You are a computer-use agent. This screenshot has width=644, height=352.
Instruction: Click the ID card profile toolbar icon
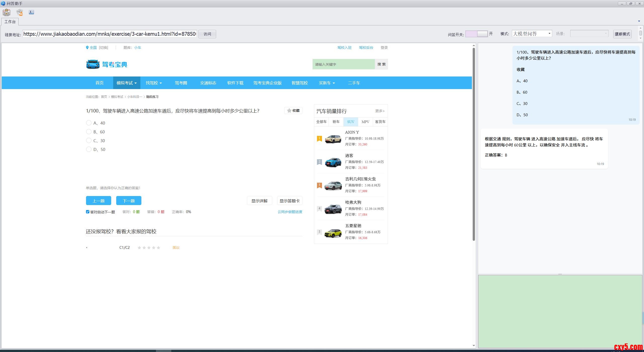[x=31, y=12]
